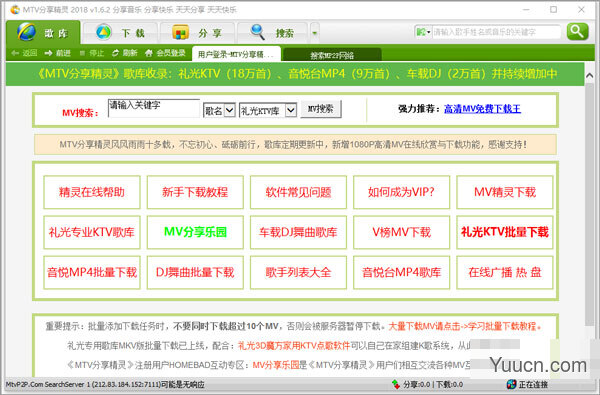Open 精灵在线帮助
The image size is (600, 395).
pyautogui.click(x=92, y=192)
